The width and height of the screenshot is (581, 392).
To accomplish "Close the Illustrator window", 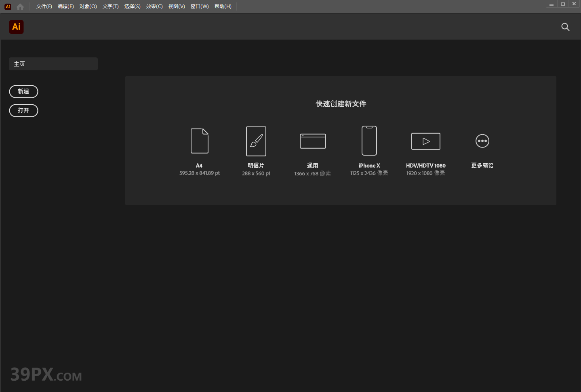I will (x=574, y=4).
